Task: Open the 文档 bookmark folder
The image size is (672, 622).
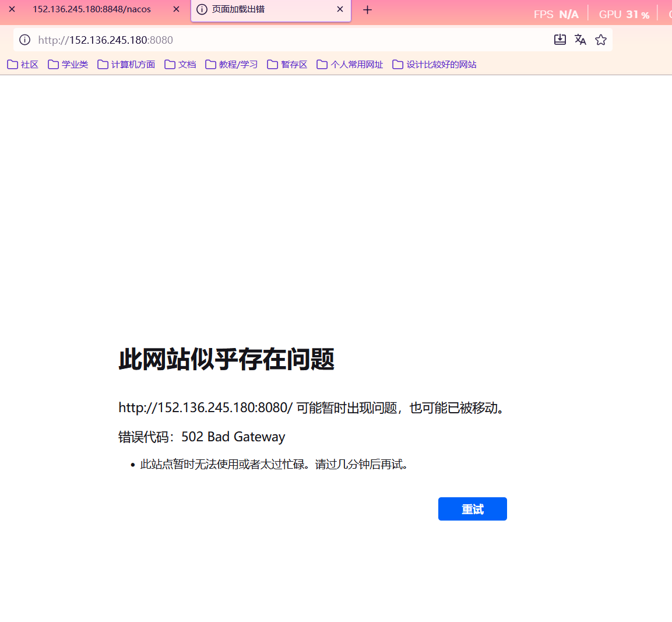Action: click(180, 65)
